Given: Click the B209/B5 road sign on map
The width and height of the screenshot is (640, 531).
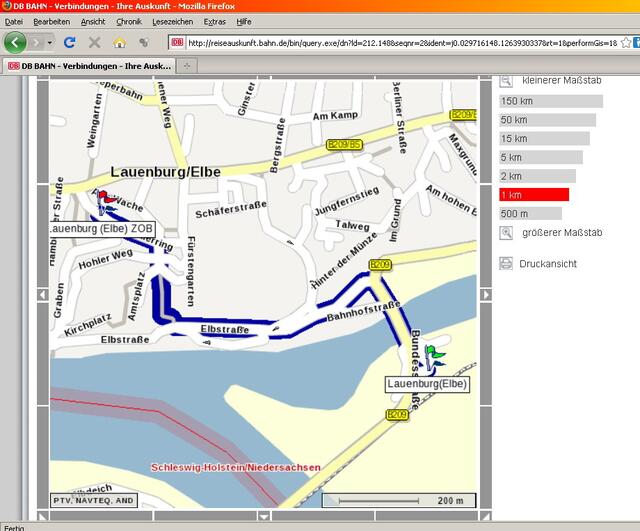Looking at the screenshot, I should pyautogui.click(x=344, y=144).
